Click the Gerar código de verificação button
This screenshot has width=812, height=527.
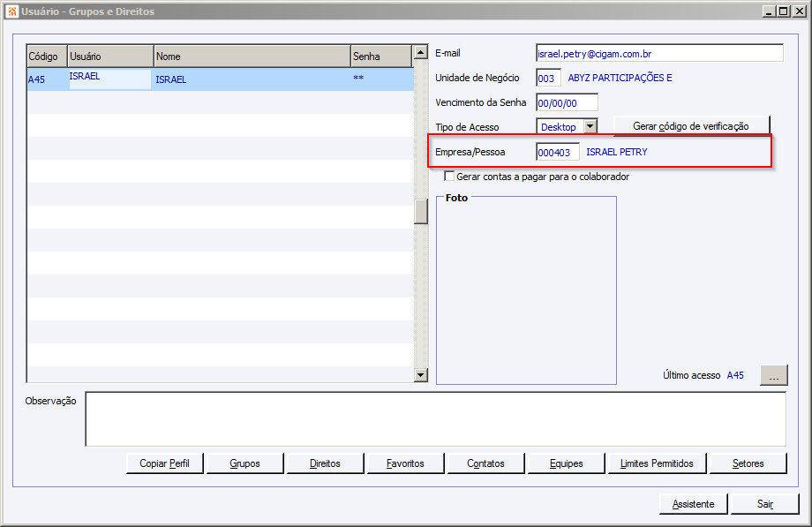[x=691, y=126]
